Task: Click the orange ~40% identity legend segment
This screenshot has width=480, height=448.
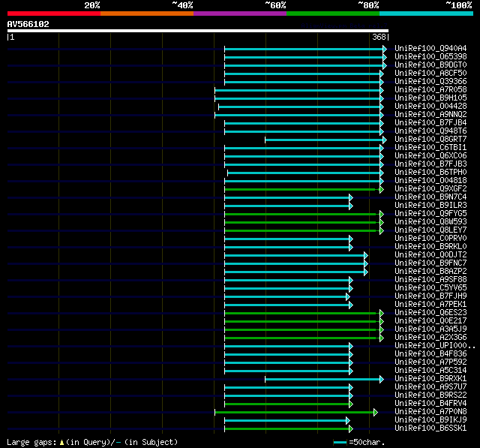Action: click(x=147, y=14)
